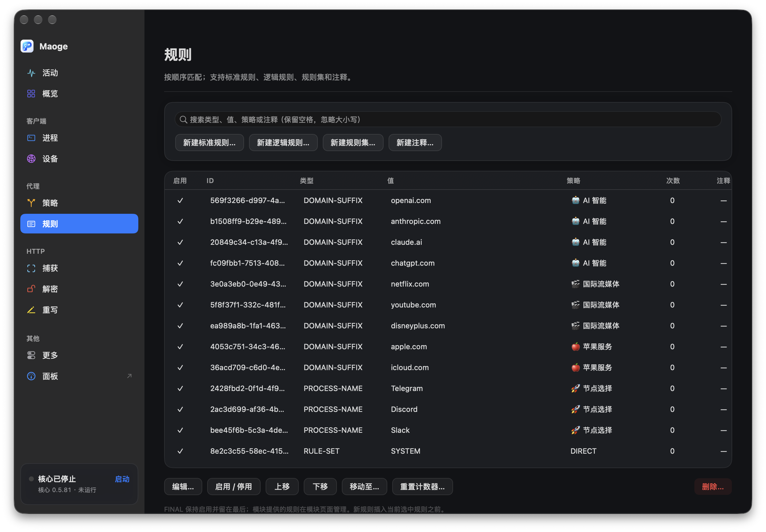Click the rocket icon in Telegram row
This screenshot has width=766, height=532.
pyautogui.click(x=575, y=388)
